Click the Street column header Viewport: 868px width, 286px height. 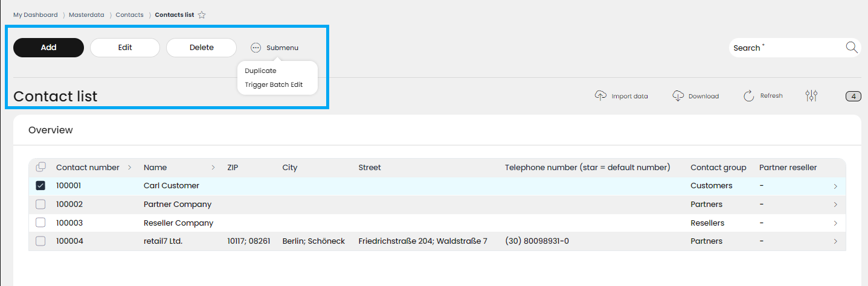(370, 168)
